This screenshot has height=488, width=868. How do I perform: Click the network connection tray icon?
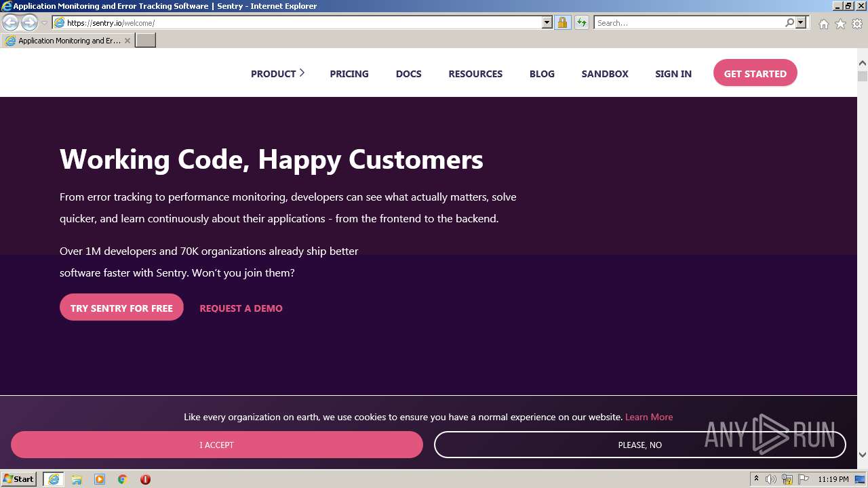(787, 479)
